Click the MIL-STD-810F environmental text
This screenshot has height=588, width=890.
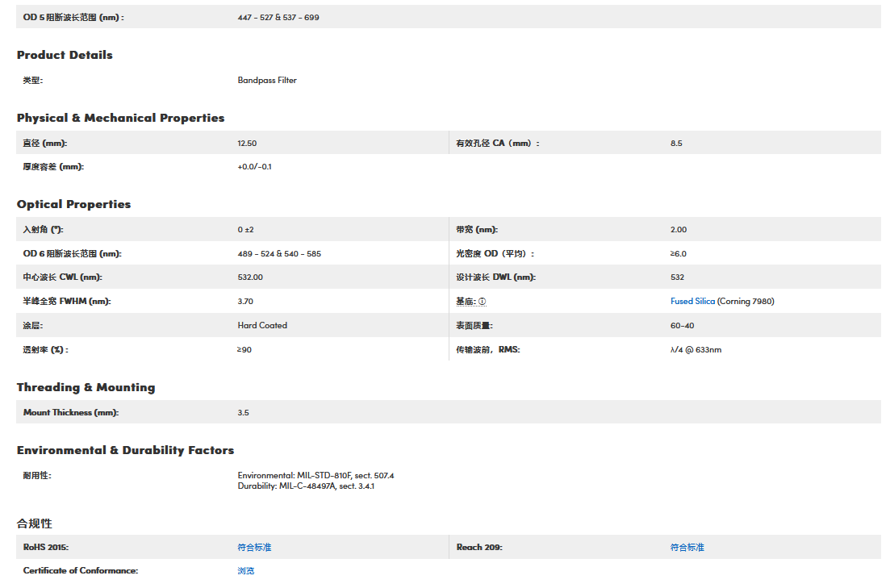click(315, 476)
